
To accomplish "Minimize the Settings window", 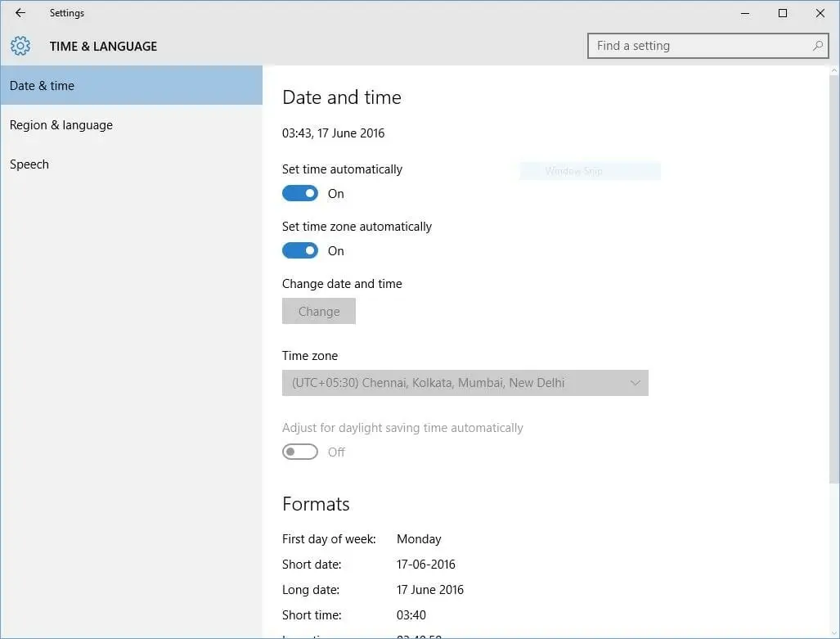I will [x=745, y=13].
